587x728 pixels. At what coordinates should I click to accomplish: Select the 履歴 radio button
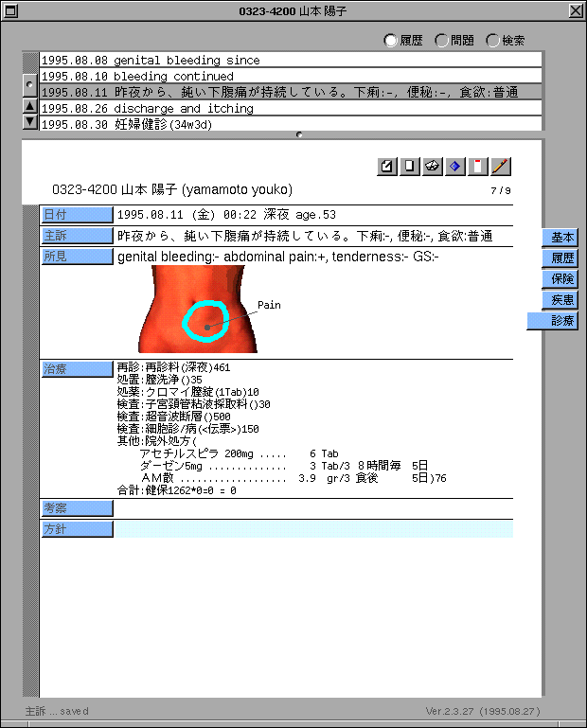[x=391, y=41]
